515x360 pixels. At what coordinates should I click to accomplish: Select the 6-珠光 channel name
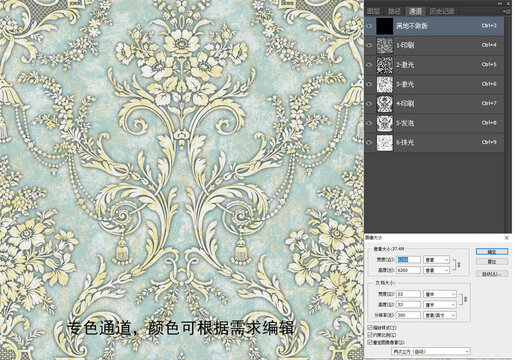pyautogui.click(x=405, y=142)
